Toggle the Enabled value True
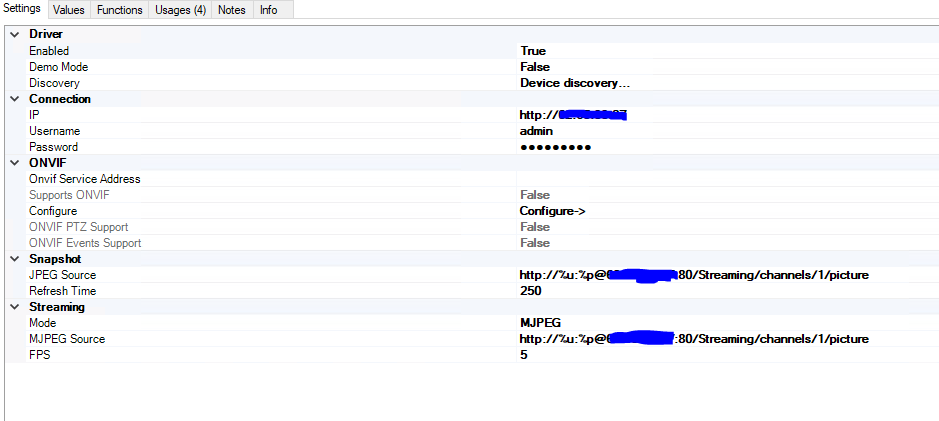The height and width of the screenshot is (421, 939). coord(533,51)
